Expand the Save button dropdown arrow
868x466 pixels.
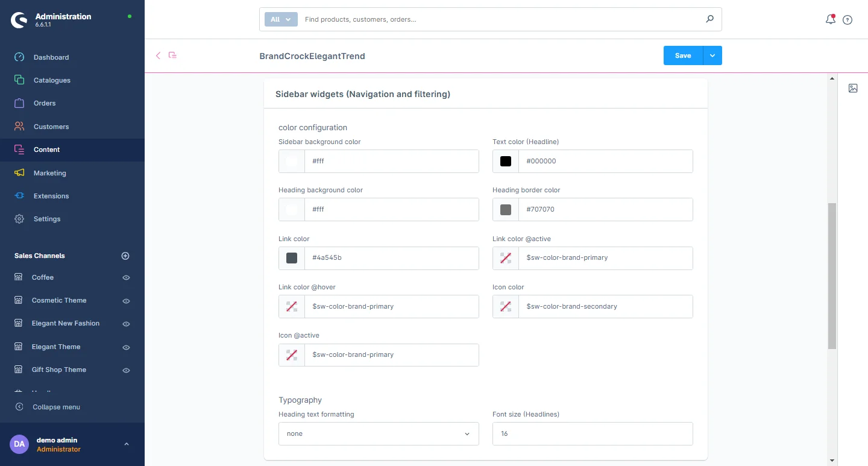pyautogui.click(x=712, y=55)
